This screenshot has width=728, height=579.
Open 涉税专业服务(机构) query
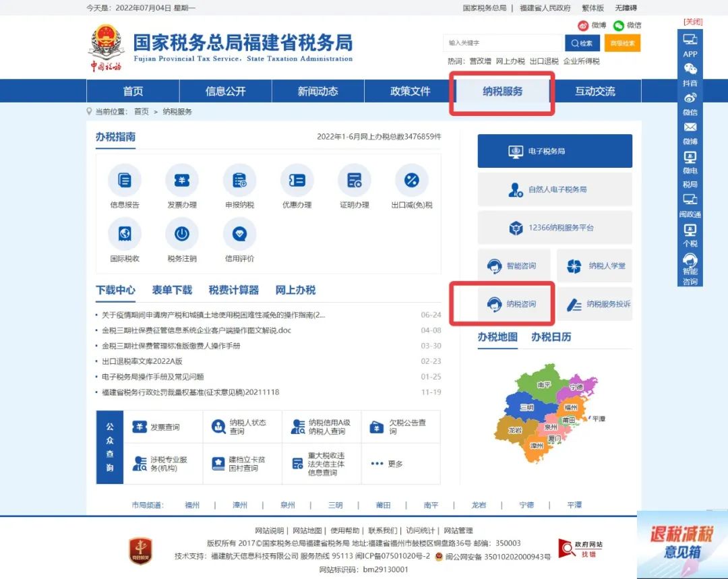160,463
